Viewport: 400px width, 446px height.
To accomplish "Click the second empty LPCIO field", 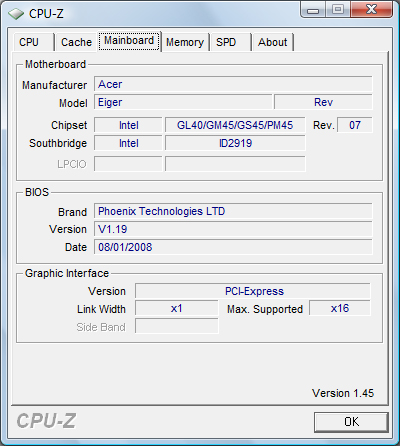I will tap(235, 164).
